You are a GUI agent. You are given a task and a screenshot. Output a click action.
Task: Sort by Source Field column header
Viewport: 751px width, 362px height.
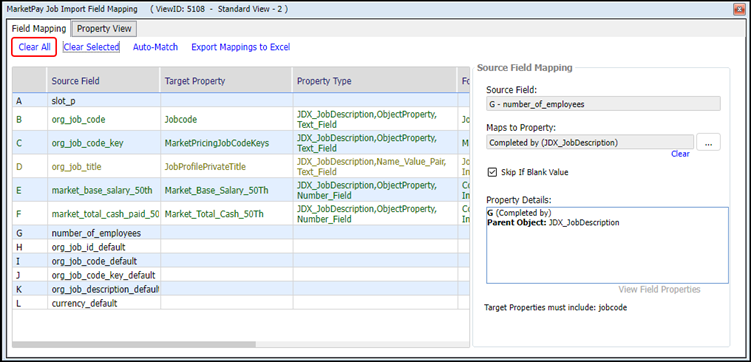click(x=103, y=81)
